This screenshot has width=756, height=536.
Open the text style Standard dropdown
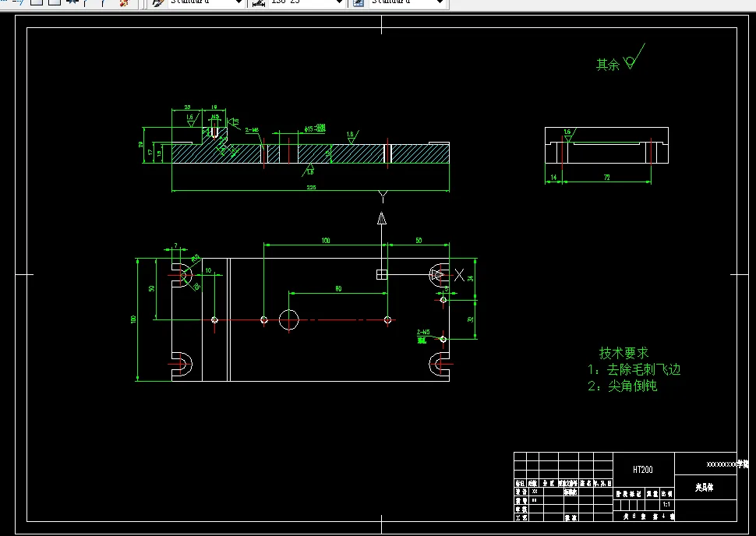pos(207,2)
